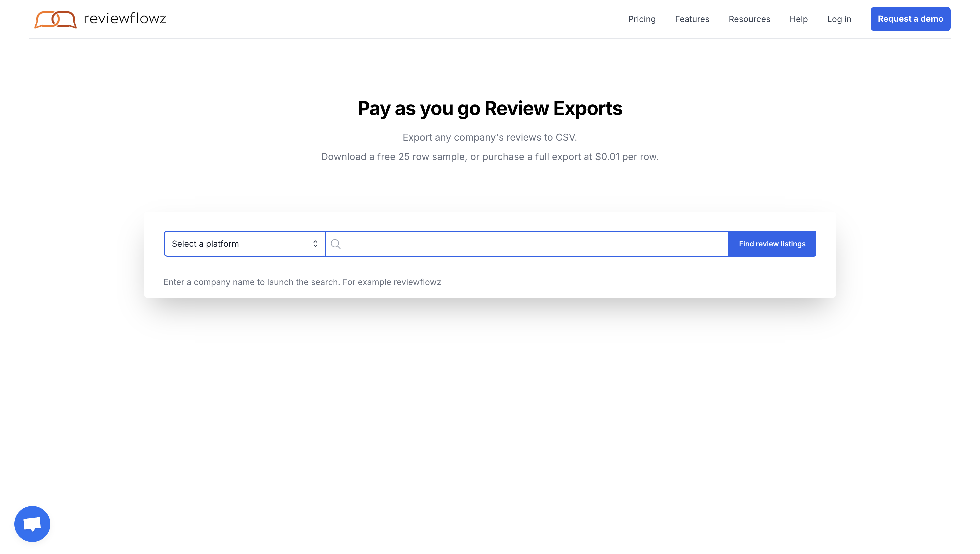This screenshot has height=554, width=980.
Task: Click the Pay as you go Review Exports heading
Action: pos(490,108)
